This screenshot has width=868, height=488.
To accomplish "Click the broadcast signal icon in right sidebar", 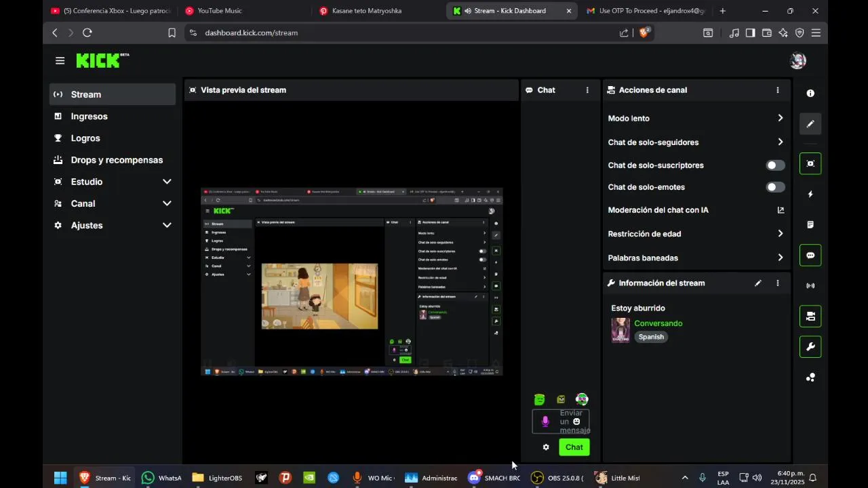I will tap(810, 286).
